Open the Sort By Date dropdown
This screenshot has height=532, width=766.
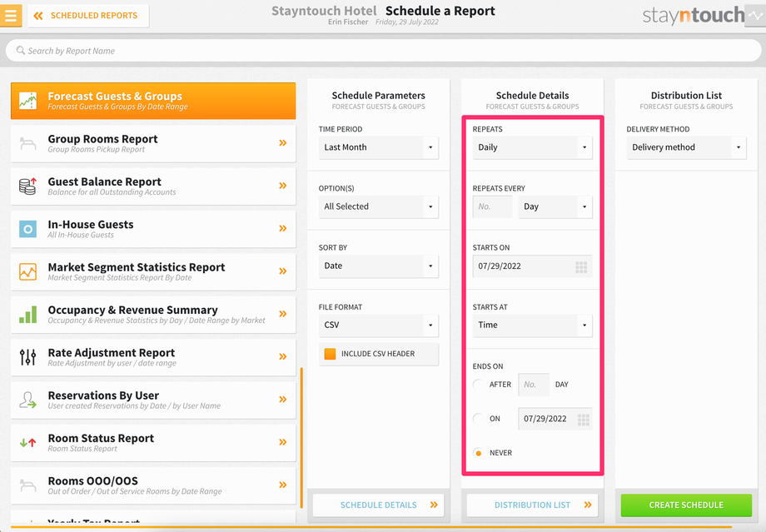point(379,266)
